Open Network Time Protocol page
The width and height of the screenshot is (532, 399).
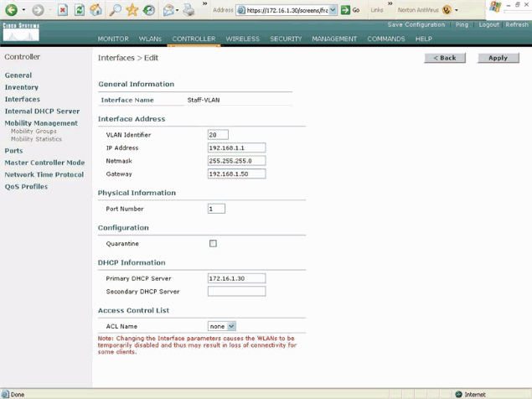coord(44,174)
